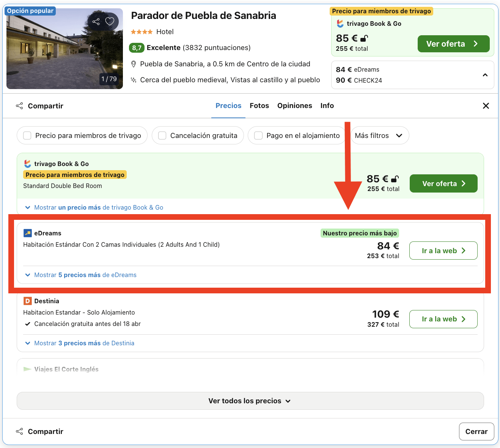Click the checkmark beside Cancelación gratuita antes del 18 abr
This screenshot has height=448, width=500.
(27, 324)
